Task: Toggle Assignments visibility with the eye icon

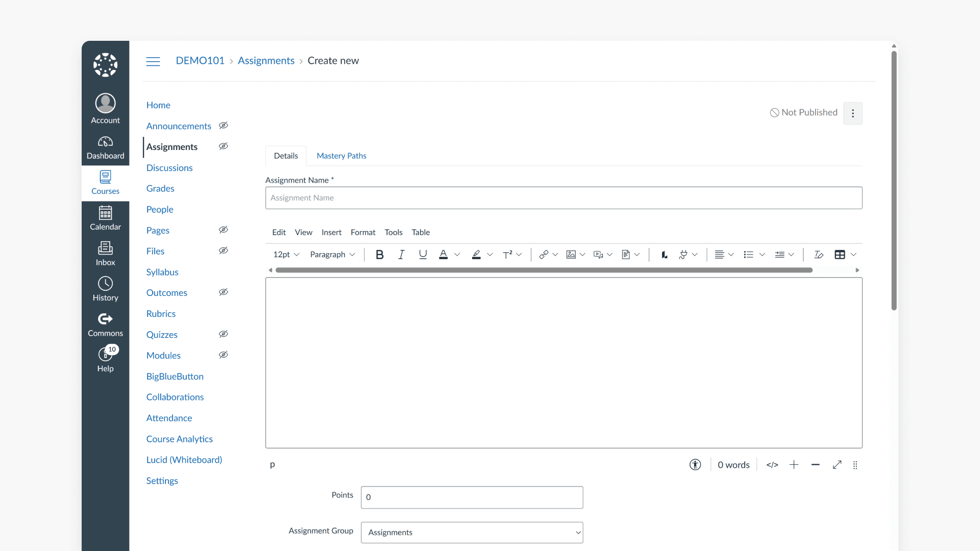Action: 223,146
